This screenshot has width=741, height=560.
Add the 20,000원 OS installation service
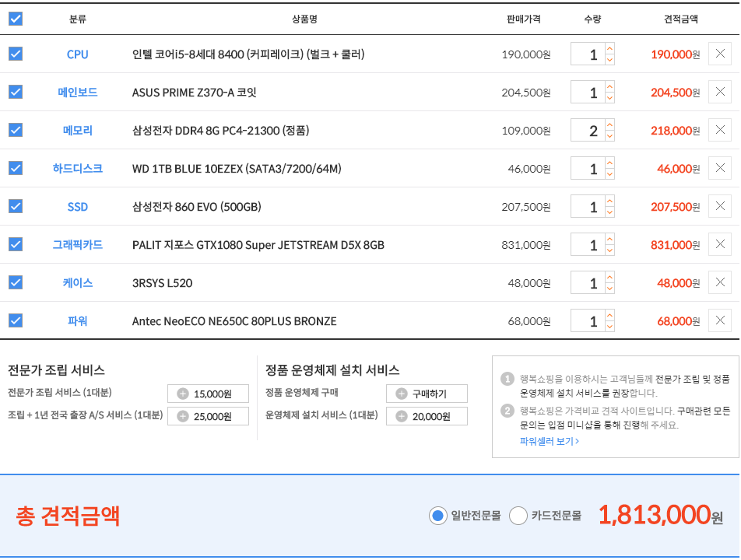427,416
